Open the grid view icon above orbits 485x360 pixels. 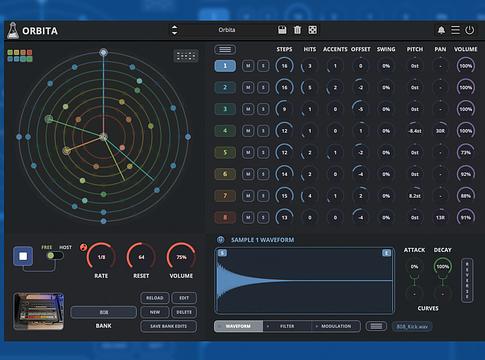186,56
